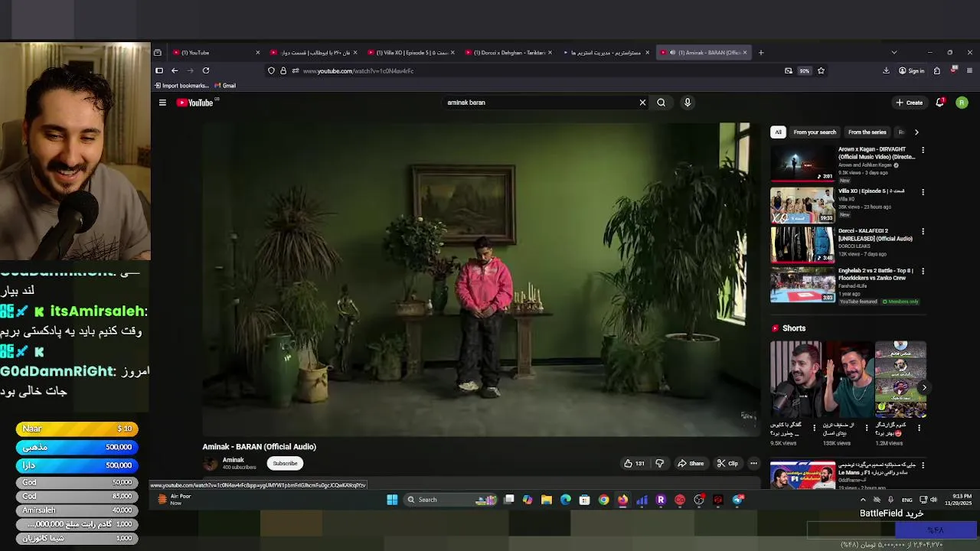Open the site padlock info icon
This screenshot has height=551, width=980.
tap(283, 70)
